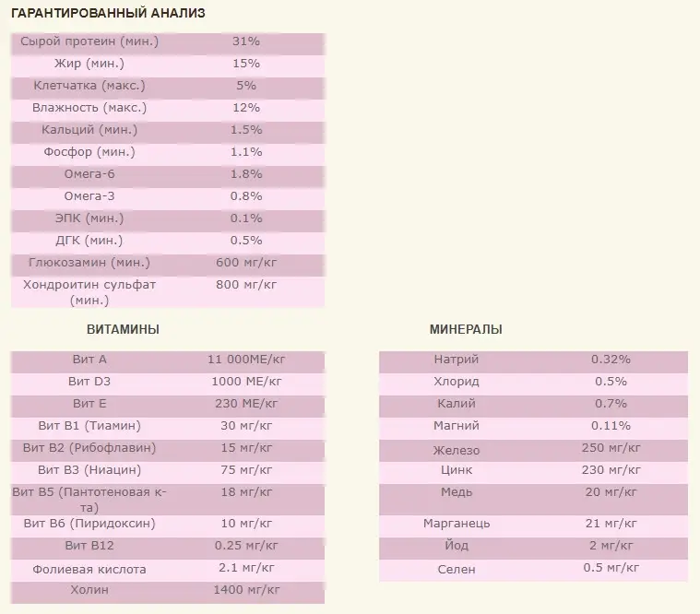
Task: Select the Натрий mineral label
Action: [x=456, y=360]
